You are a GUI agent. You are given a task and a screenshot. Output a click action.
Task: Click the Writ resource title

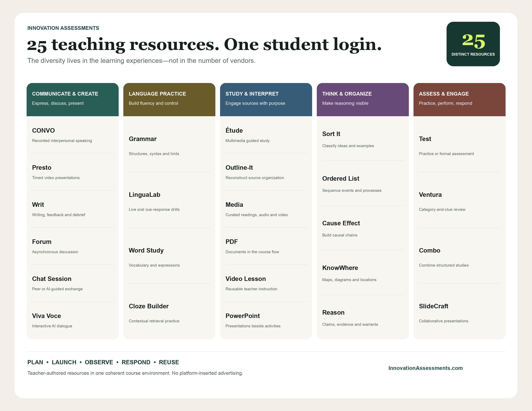pos(38,205)
